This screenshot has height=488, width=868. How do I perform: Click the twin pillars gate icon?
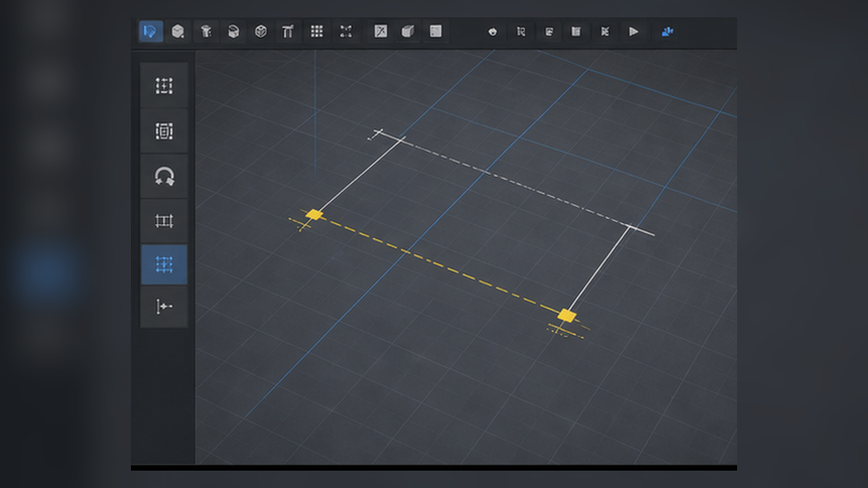(x=288, y=31)
